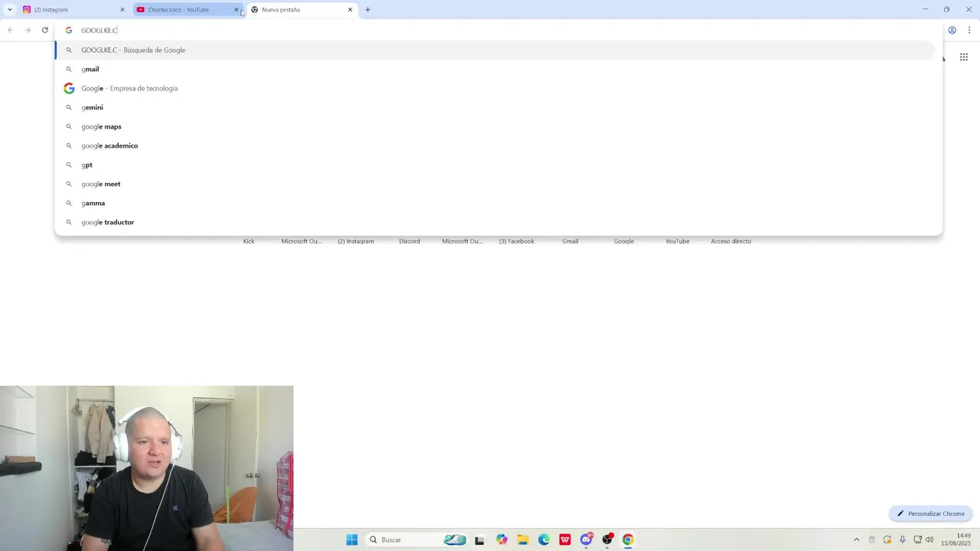Launch Microsoft Edge from the taskbar

tap(544, 540)
